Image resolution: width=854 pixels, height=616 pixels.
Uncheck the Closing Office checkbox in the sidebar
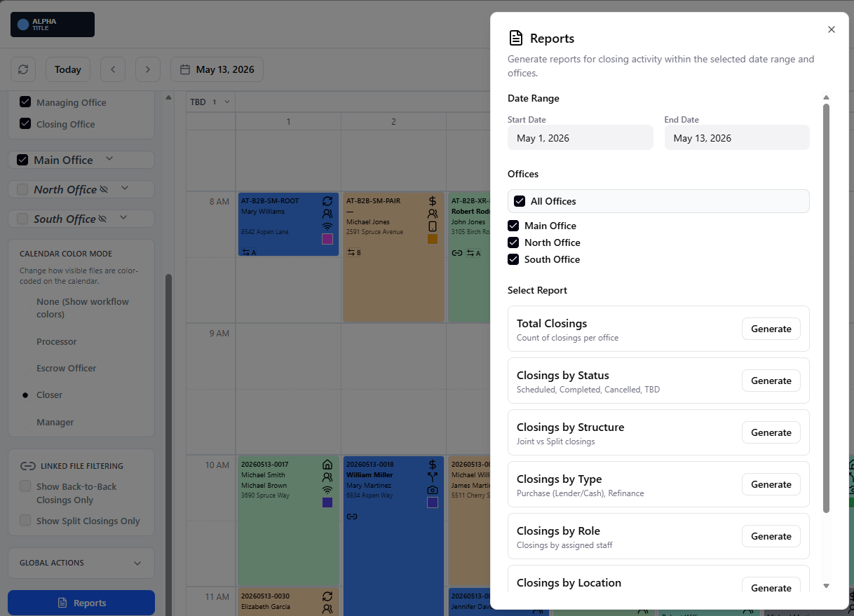click(25, 124)
